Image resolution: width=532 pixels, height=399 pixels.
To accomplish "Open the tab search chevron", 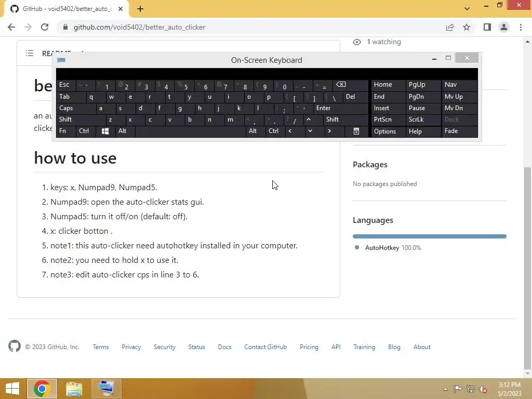I will point(467,9).
